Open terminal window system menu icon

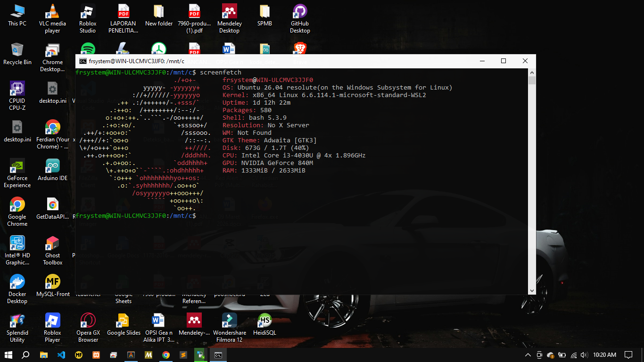click(x=83, y=61)
